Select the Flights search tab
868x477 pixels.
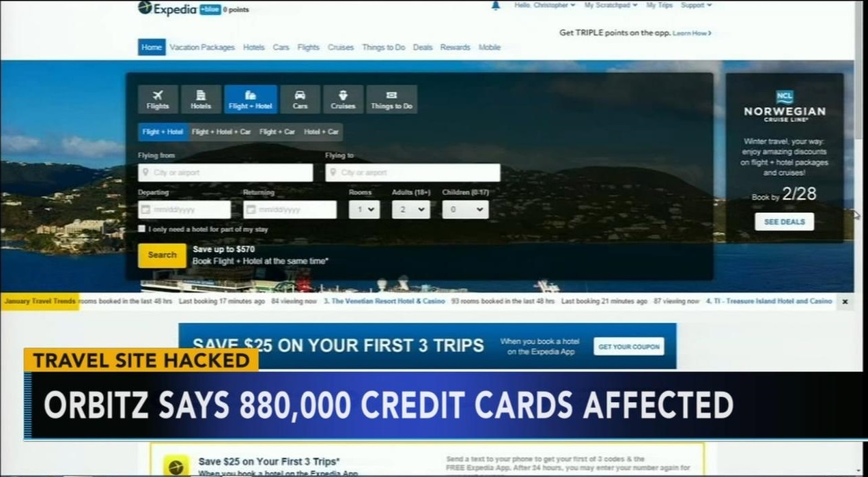158,100
